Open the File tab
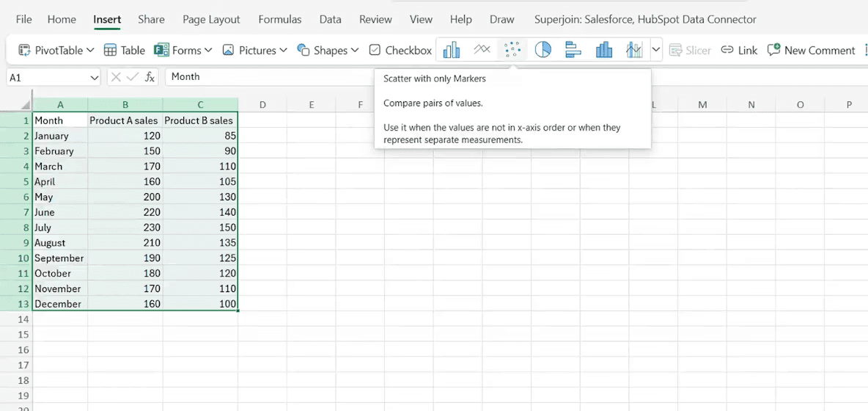This screenshot has width=868, height=411. tap(23, 19)
